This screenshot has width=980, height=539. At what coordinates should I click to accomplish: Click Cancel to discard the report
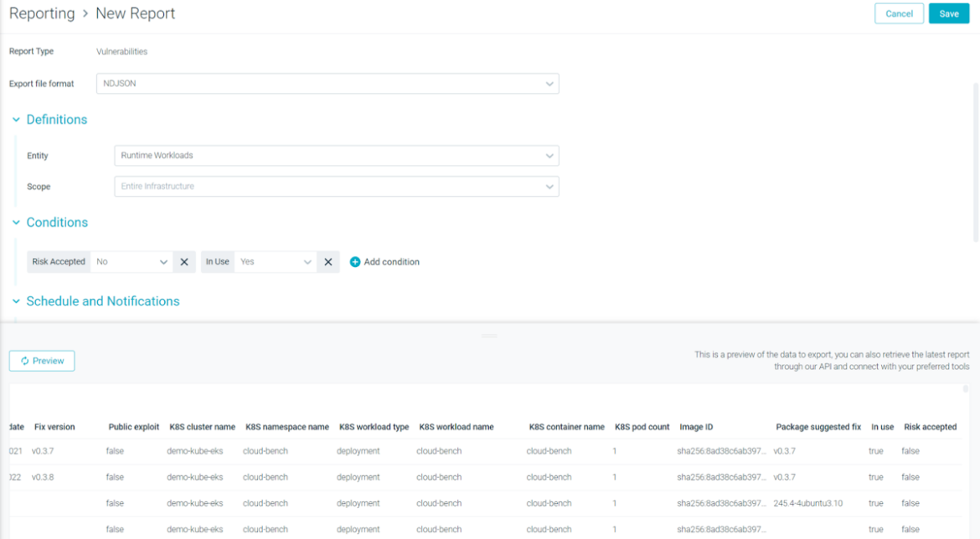tap(899, 13)
